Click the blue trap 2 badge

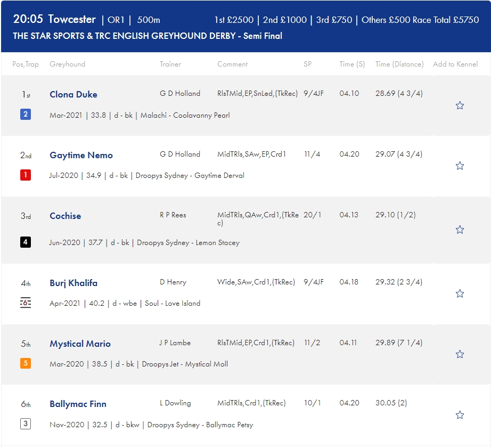pyautogui.click(x=26, y=115)
